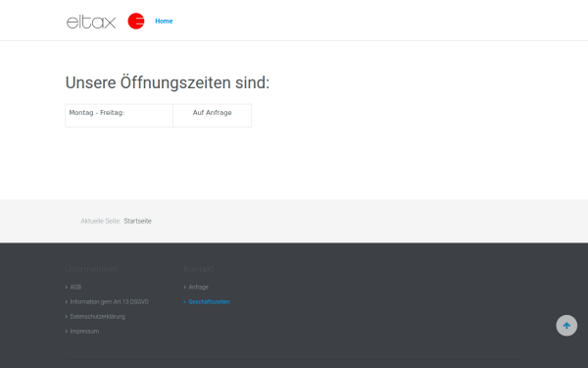This screenshot has height=368, width=588.
Task: Select the 'Auf Anfrage' table cell
Action: 213,116
